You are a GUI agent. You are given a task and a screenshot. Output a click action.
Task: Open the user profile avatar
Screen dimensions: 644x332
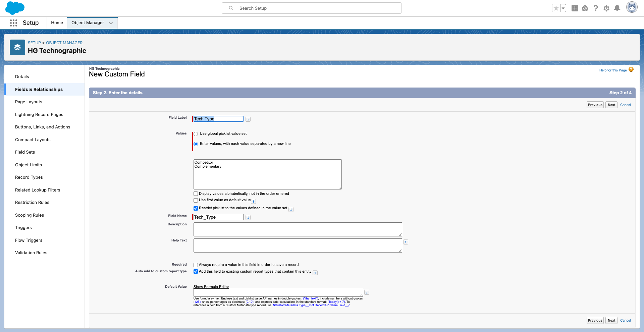coord(632,7)
